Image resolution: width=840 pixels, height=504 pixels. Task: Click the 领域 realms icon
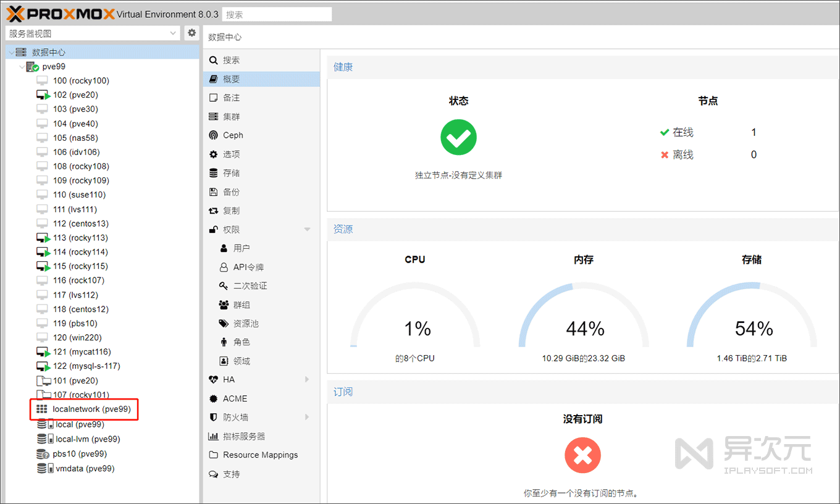coord(224,361)
